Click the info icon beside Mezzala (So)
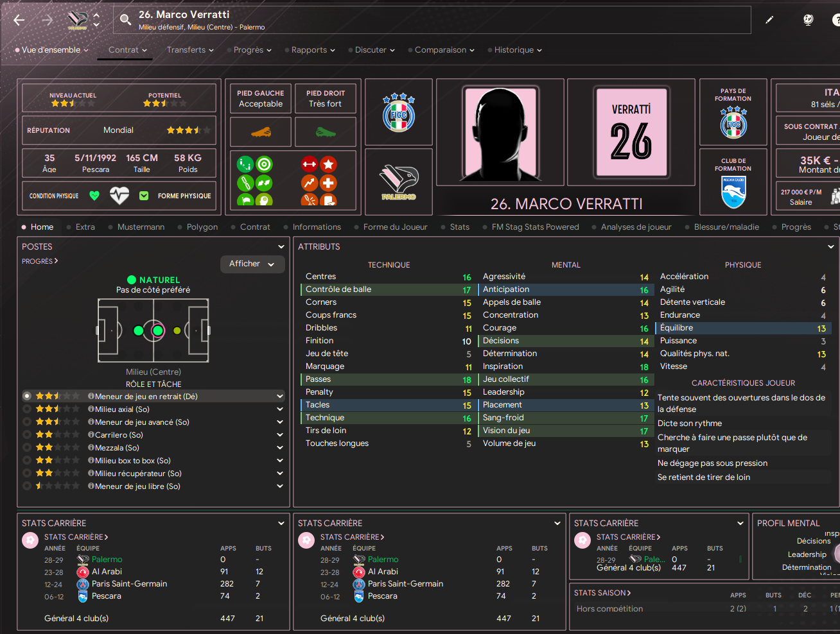The width and height of the screenshot is (840, 634). (x=91, y=448)
